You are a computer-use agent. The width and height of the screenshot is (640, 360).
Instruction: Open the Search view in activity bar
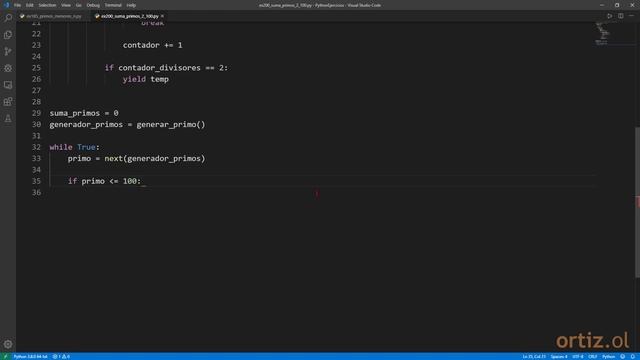tap(8, 18)
